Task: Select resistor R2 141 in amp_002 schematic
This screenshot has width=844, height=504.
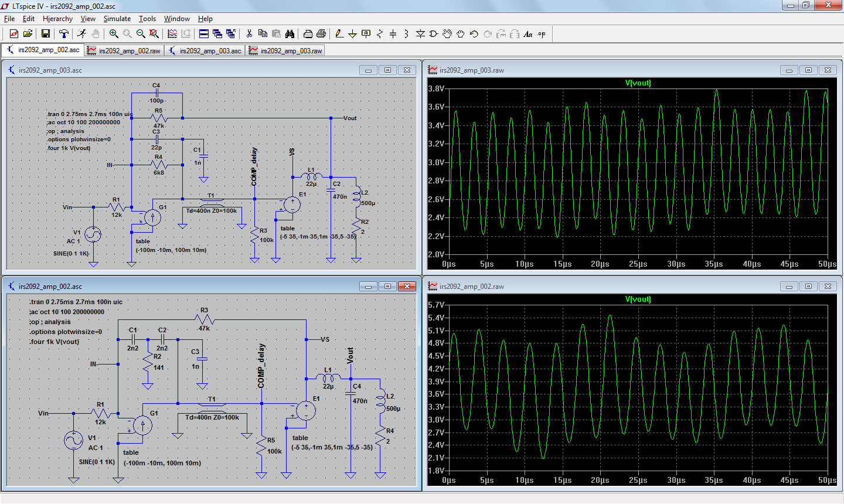Action: (148, 362)
